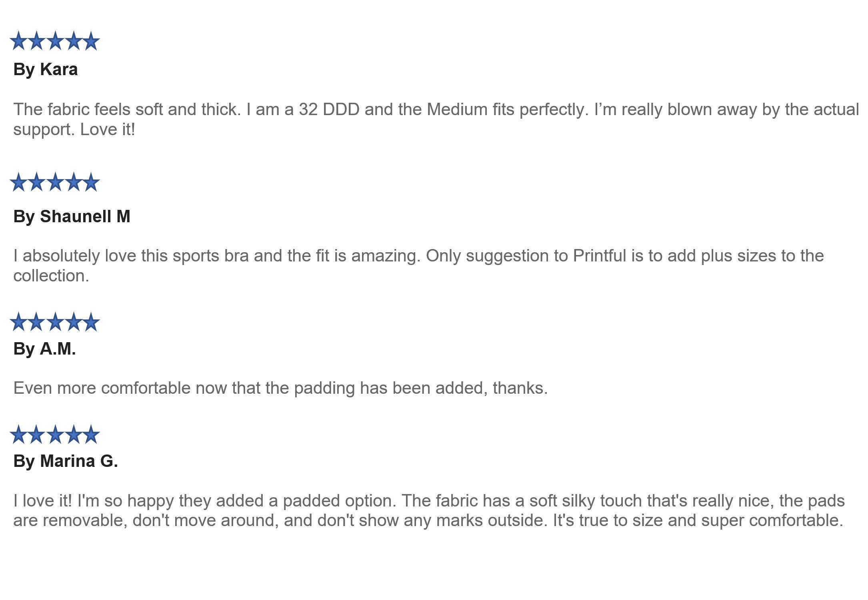Click Kara's review text about 32 DDD
Screen dimensions: 868x600
click(x=436, y=120)
